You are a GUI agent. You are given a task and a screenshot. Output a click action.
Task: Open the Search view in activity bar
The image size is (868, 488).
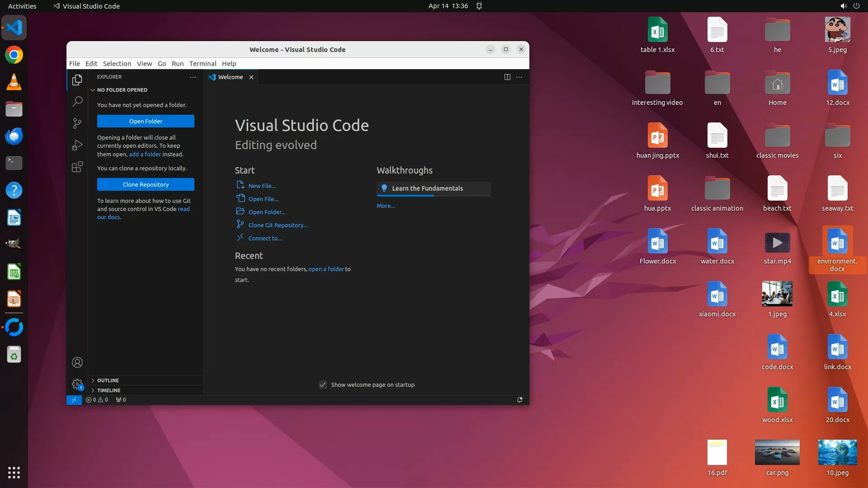point(77,101)
